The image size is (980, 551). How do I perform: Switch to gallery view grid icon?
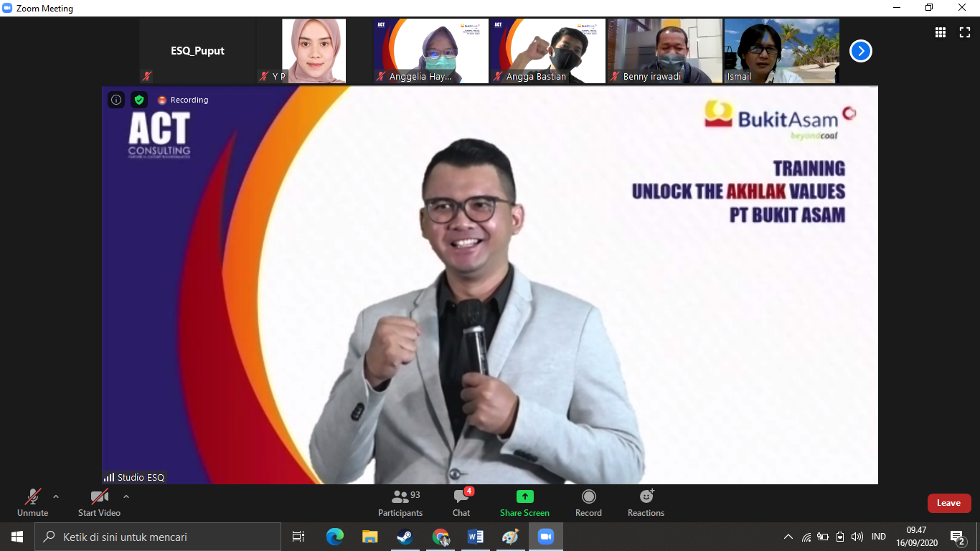(941, 32)
